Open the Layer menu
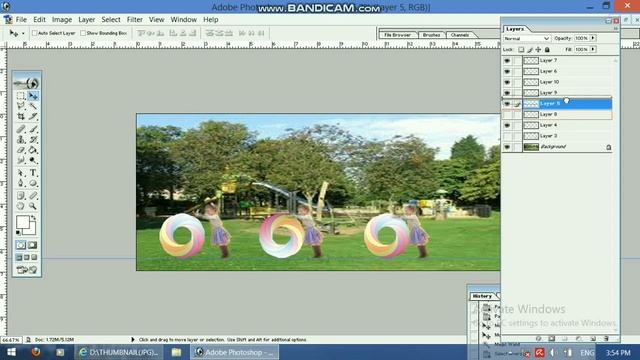Screen dimensions: 640x360 (x=87, y=20)
